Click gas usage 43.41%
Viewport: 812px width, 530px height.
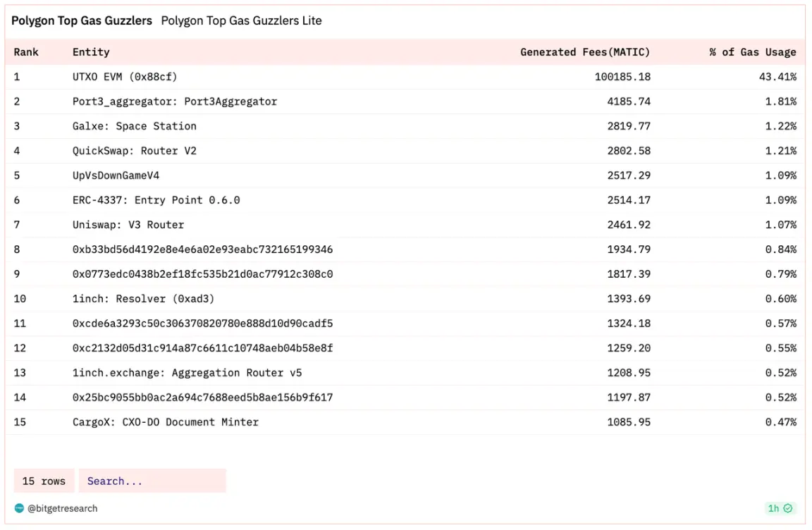coord(778,77)
